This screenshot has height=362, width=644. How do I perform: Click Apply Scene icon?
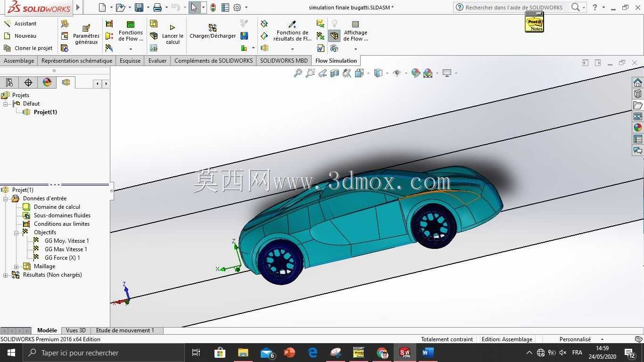(x=428, y=73)
